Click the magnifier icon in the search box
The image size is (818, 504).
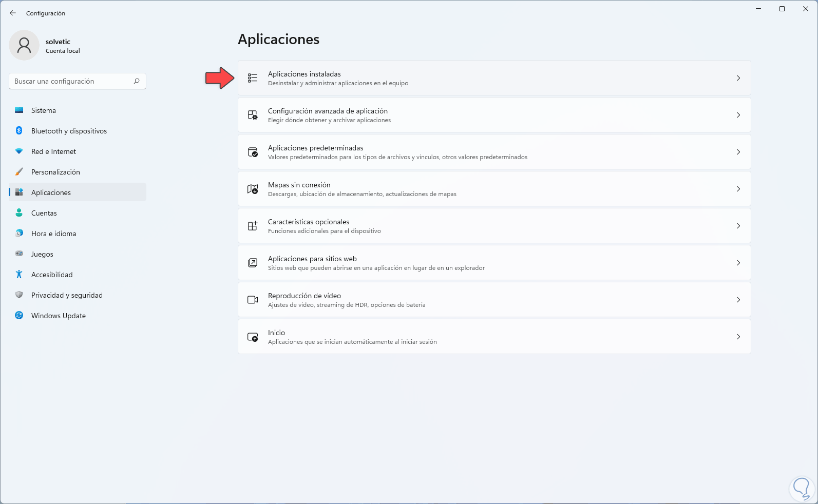point(137,81)
